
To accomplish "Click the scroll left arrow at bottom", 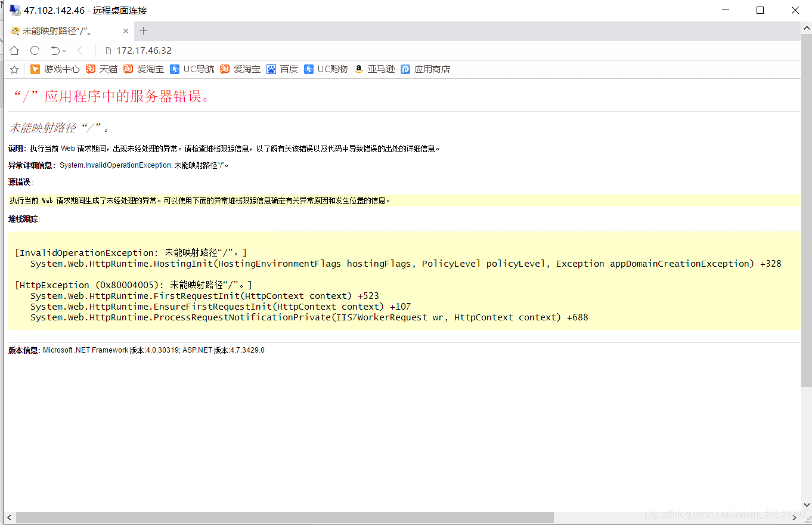I will coord(10,517).
